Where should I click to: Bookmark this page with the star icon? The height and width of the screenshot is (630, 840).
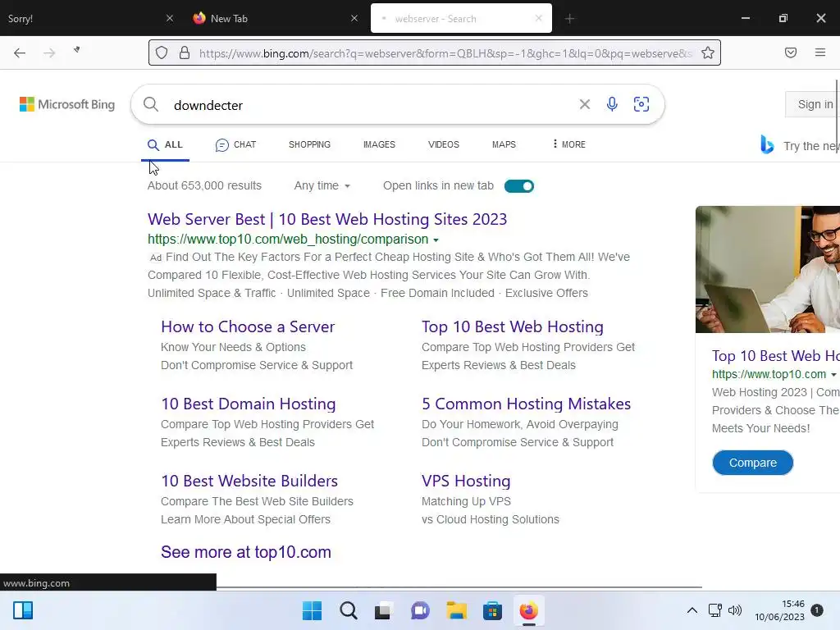[708, 52]
